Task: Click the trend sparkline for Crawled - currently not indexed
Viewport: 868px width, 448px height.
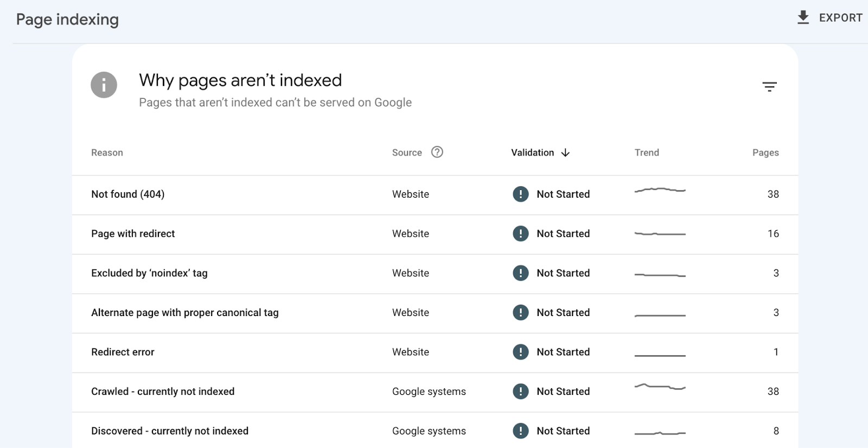Action: pyautogui.click(x=660, y=387)
